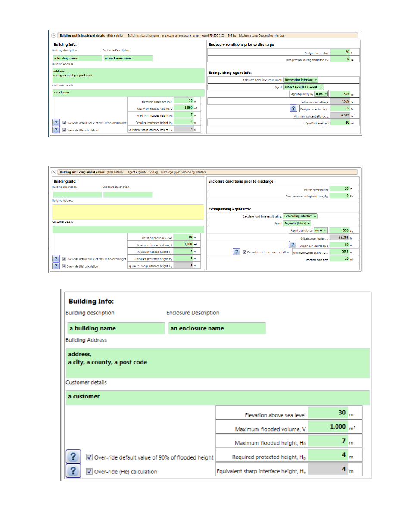Click Maximum flooded volume 1,000 in enlarged panel
The image size is (411, 532).
(328, 426)
